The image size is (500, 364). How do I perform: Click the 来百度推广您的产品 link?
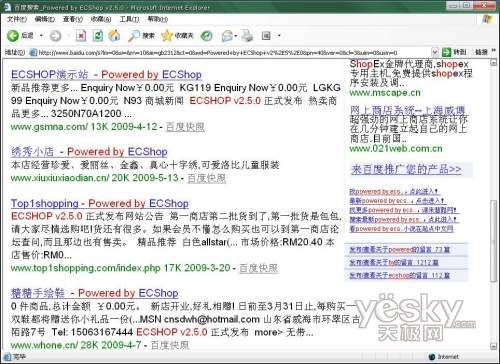click(406, 169)
